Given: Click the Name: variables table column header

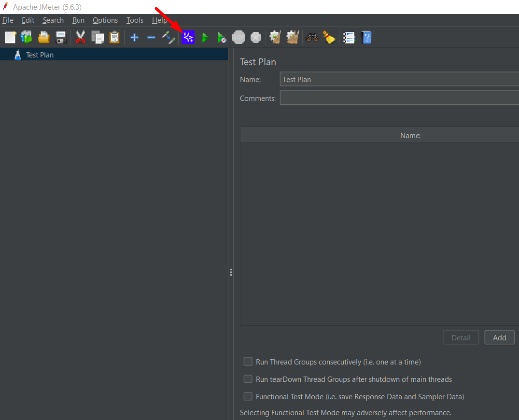Looking at the screenshot, I should pyautogui.click(x=410, y=135).
